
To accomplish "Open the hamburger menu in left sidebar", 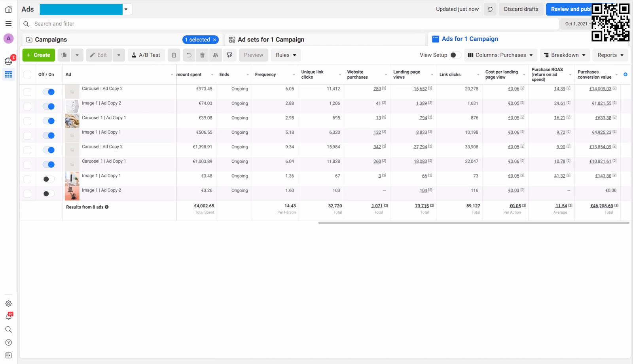I will click(8, 24).
